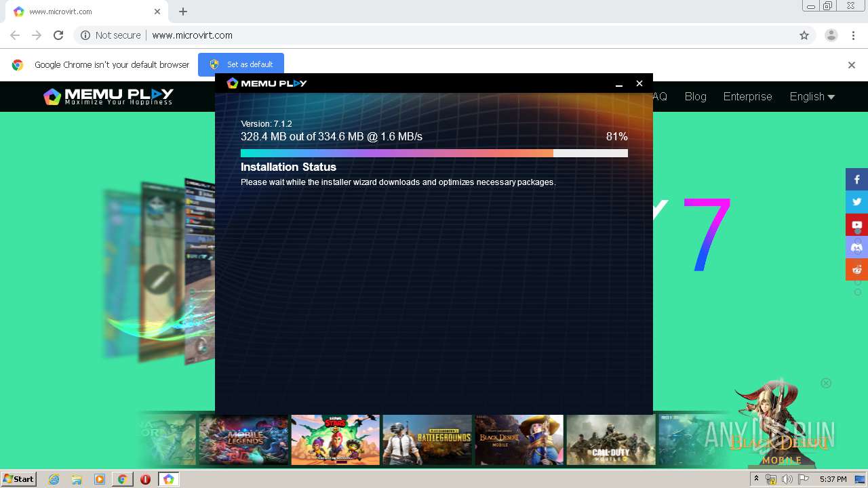Reload the microvirt.com page
The image size is (868, 488).
click(58, 35)
